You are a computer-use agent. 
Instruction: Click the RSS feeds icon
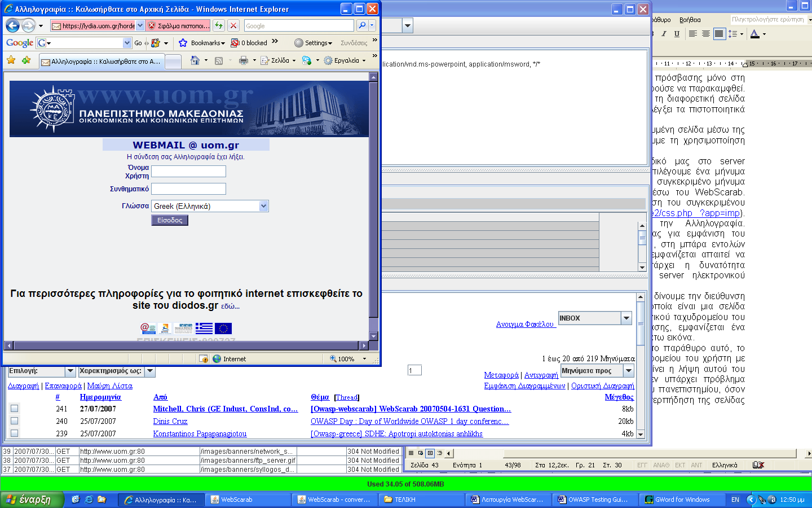click(x=219, y=60)
